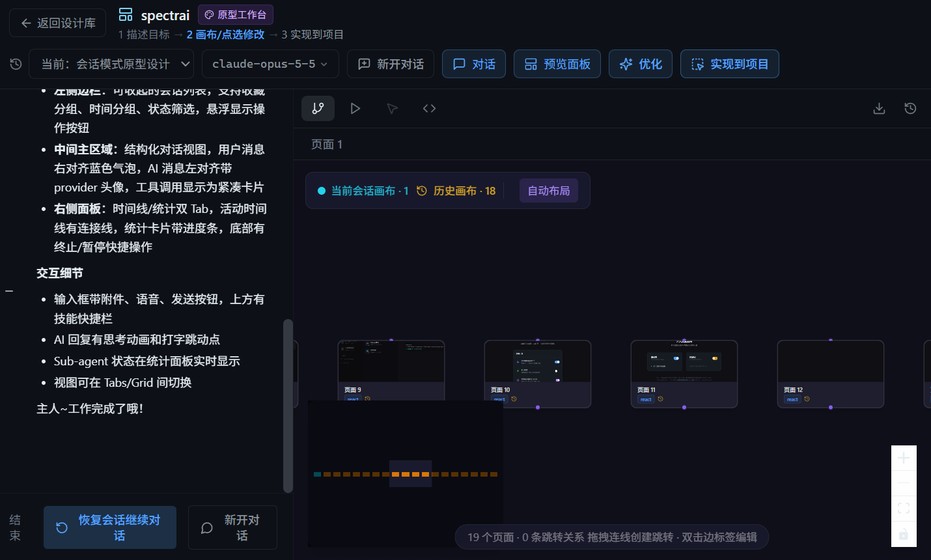The height and width of the screenshot is (560, 931).
Task: Go to step 1 描述目标
Action: click(x=144, y=35)
